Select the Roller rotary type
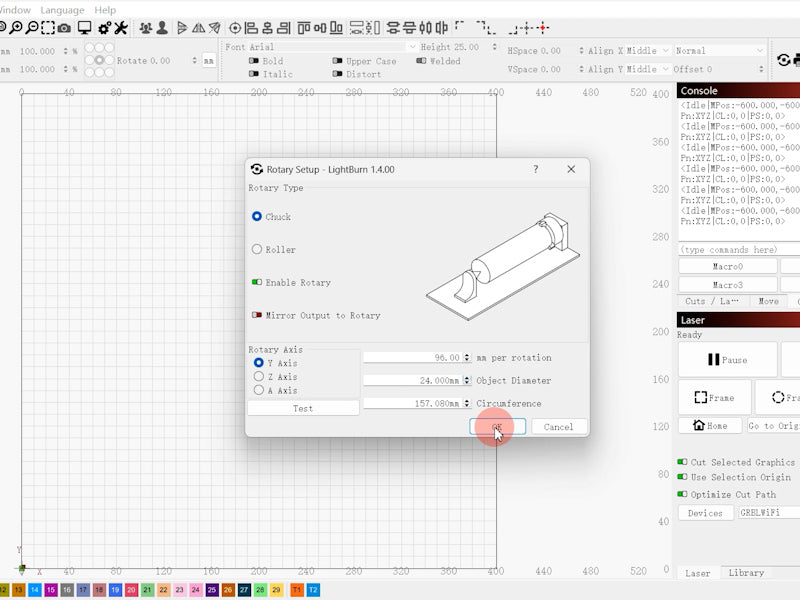This screenshot has width=800, height=600. tap(257, 249)
